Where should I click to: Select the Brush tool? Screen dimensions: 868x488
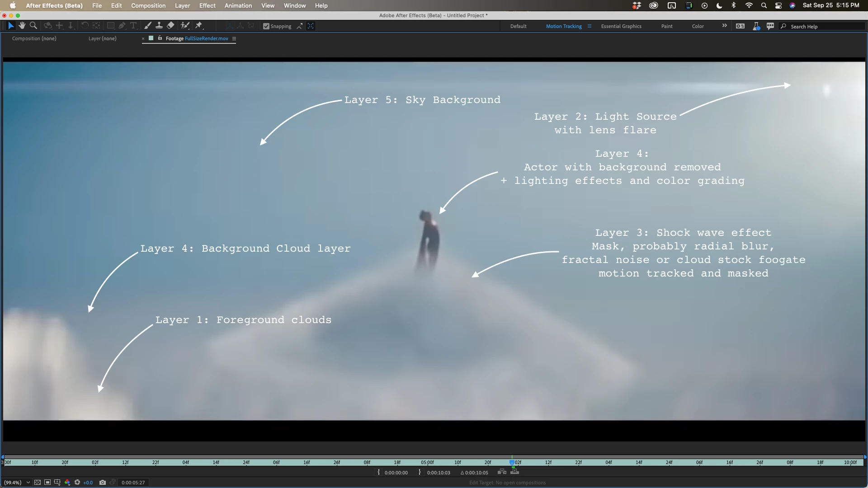147,26
